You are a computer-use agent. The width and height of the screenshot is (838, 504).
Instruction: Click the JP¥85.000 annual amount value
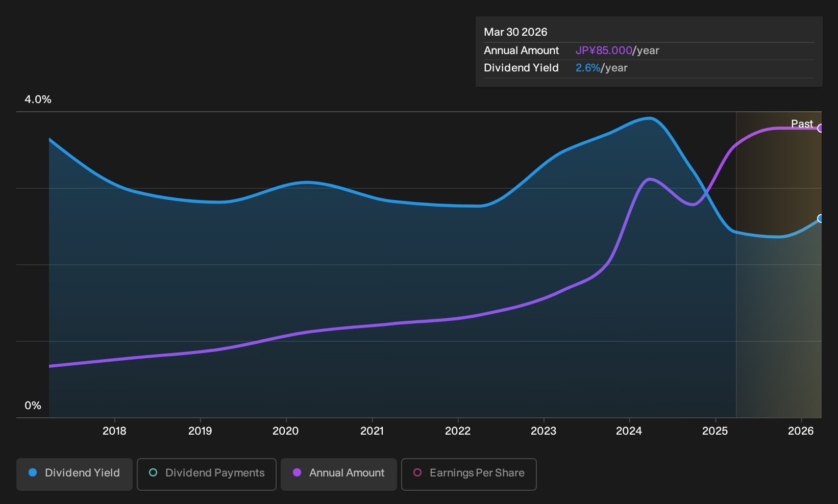click(604, 51)
